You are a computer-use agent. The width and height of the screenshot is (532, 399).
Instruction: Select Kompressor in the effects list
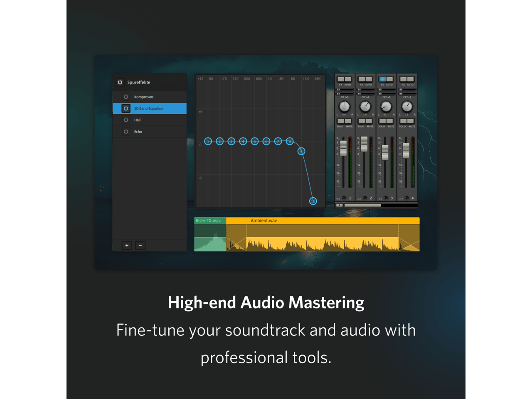pyautogui.click(x=144, y=97)
